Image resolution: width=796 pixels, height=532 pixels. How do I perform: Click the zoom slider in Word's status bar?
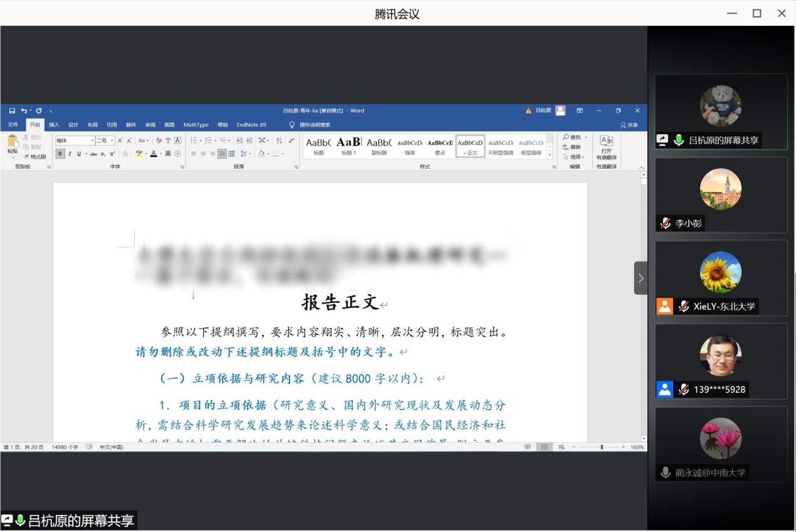[x=602, y=447]
